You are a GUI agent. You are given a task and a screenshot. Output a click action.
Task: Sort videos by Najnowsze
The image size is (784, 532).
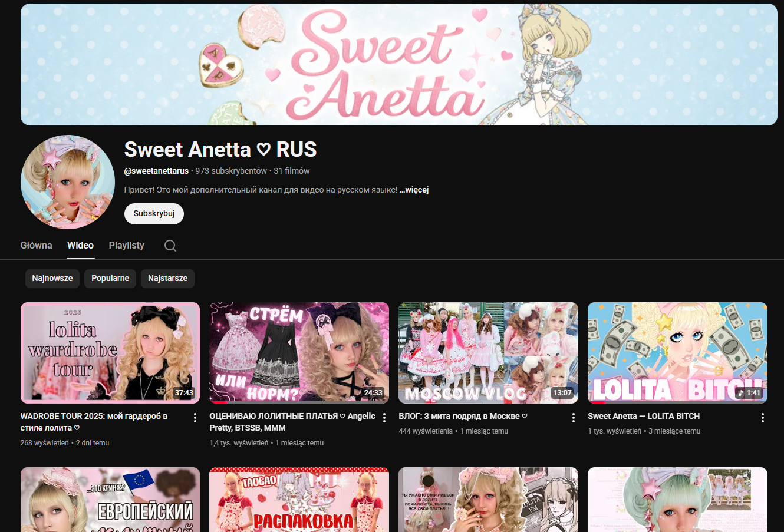pyautogui.click(x=52, y=279)
